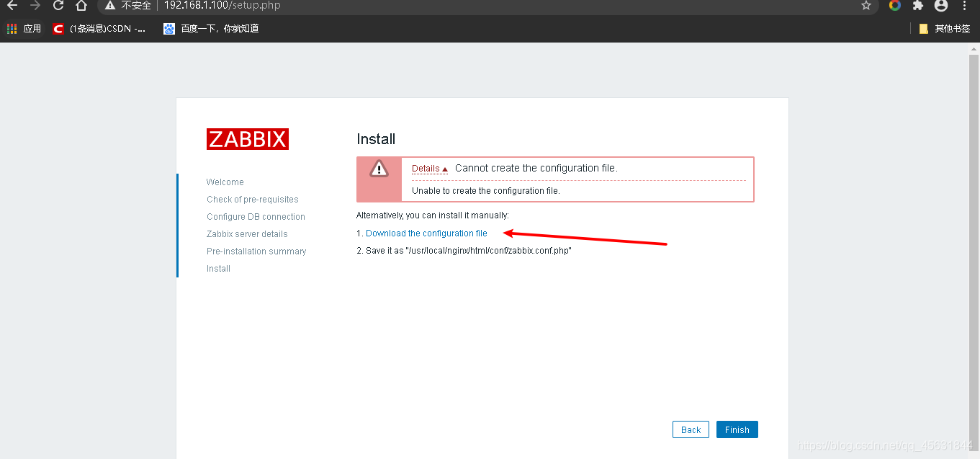This screenshot has height=459, width=980.
Task: Collapse the Details error expander
Action: pyautogui.click(x=430, y=169)
